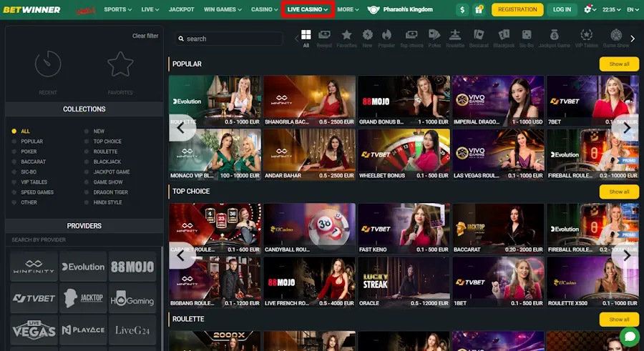Open the JACKPOT menu item
644x351 pixels.
click(182, 9)
